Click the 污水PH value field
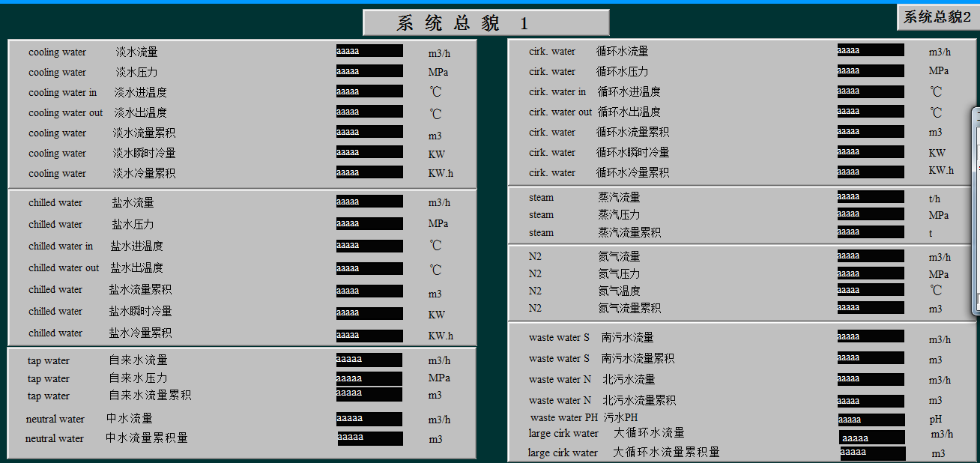This screenshot has width=980, height=463. 869,418
